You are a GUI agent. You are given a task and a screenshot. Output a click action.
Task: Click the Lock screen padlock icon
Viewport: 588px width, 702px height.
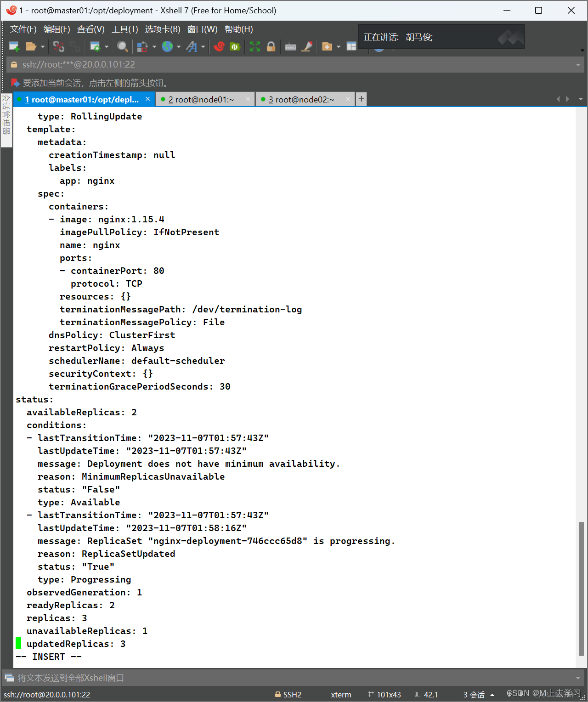(271, 46)
